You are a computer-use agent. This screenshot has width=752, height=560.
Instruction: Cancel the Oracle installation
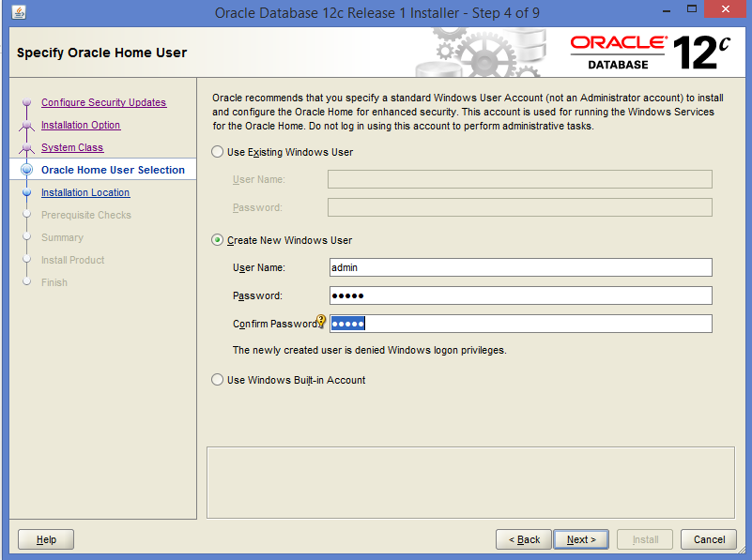pyautogui.click(x=709, y=539)
